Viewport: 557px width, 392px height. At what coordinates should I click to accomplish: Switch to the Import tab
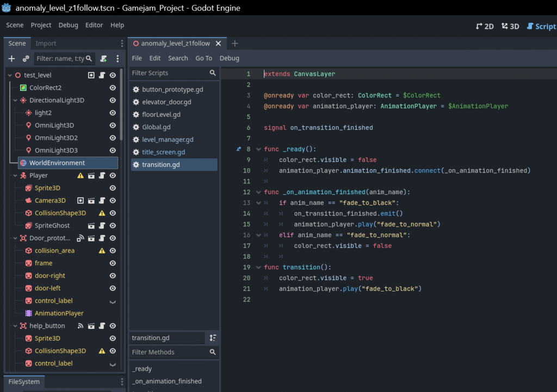click(x=46, y=43)
